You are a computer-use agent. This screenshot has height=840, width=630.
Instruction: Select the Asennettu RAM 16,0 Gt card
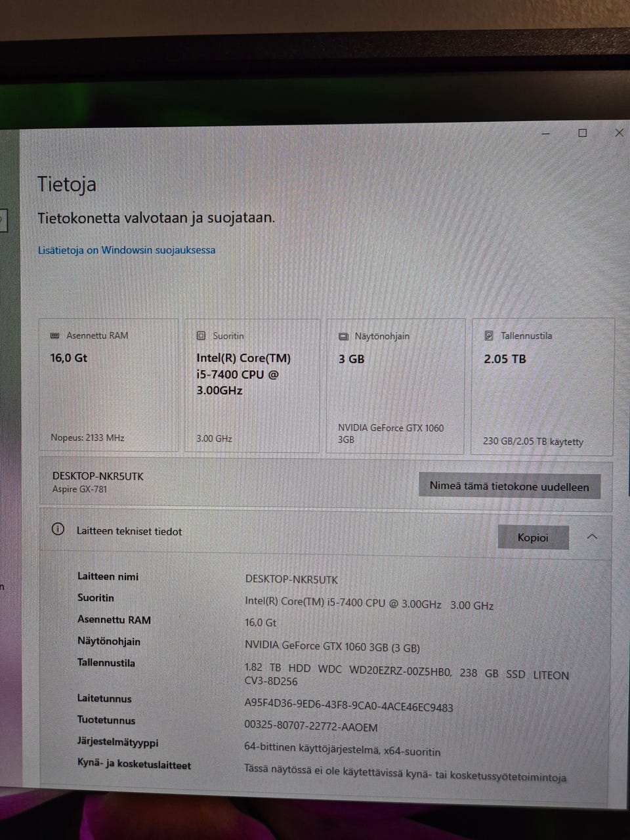tap(109, 385)
